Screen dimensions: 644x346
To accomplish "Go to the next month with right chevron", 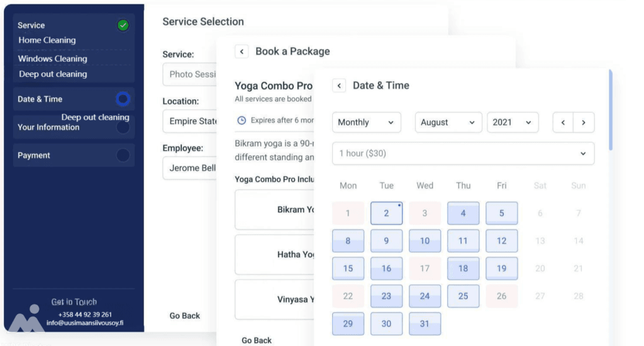I will click(584, 123).
